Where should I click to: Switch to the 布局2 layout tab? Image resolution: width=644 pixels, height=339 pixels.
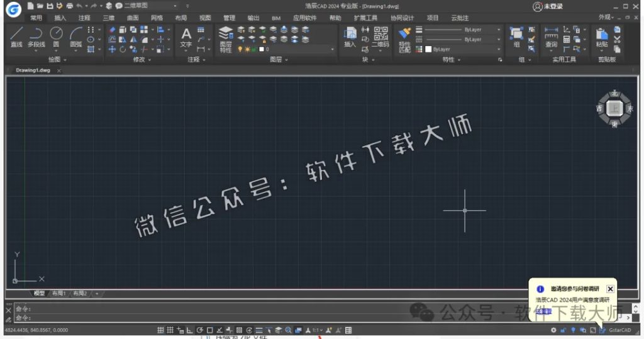(80, 293)
